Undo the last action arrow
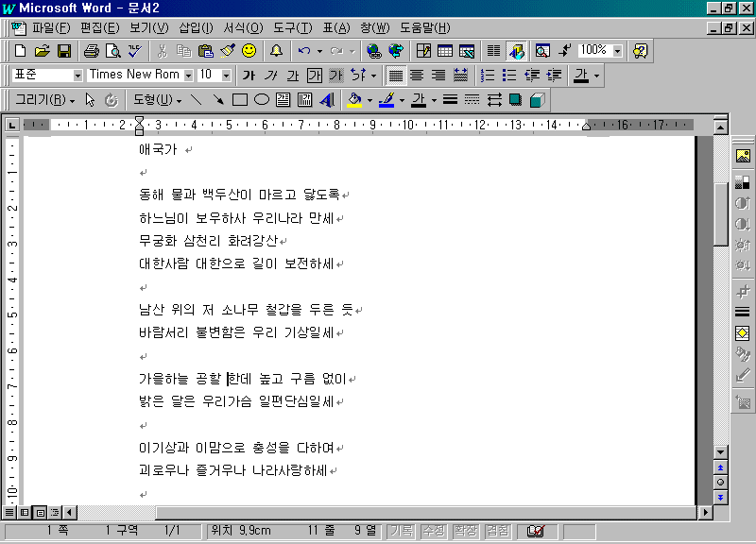 point(303,51)
